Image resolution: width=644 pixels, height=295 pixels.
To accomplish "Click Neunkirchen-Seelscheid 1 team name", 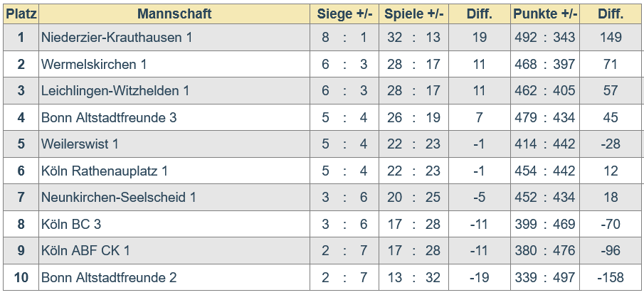I will [x=118, y=197].
